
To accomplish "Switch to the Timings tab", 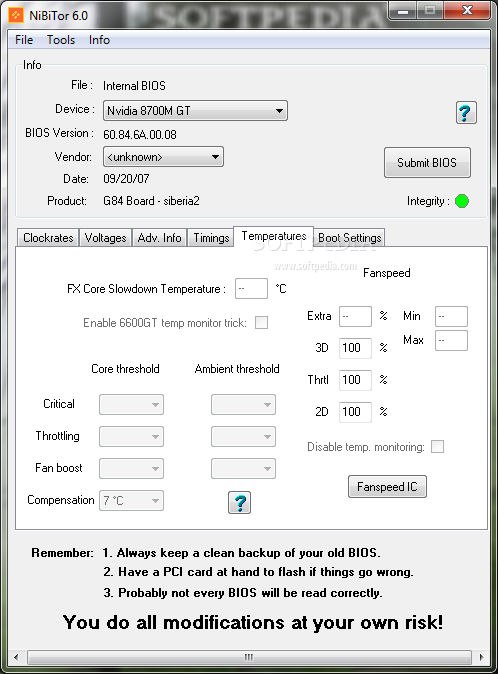I will tap(211, 238).
